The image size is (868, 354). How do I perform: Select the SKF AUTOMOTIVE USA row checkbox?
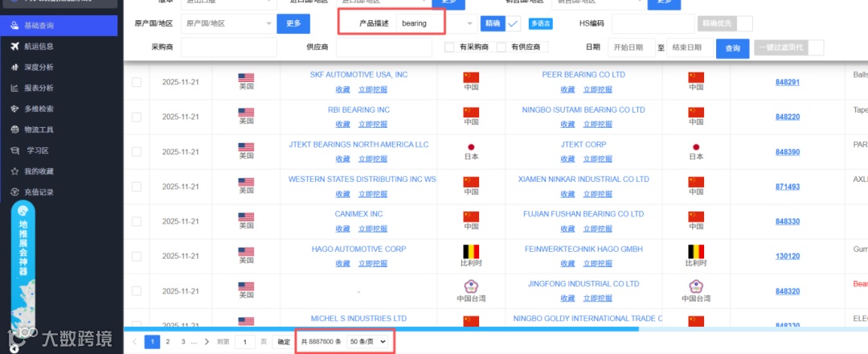(136, 82)
